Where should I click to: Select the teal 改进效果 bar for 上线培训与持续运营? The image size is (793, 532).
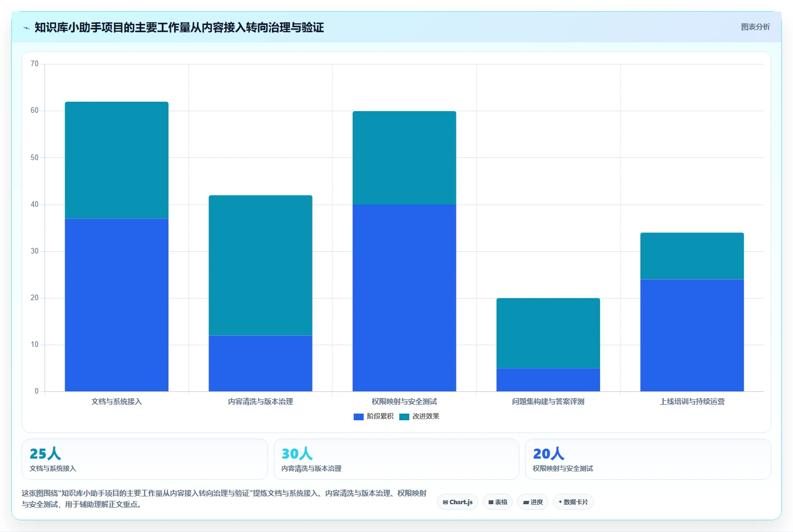tap(692, 256)
